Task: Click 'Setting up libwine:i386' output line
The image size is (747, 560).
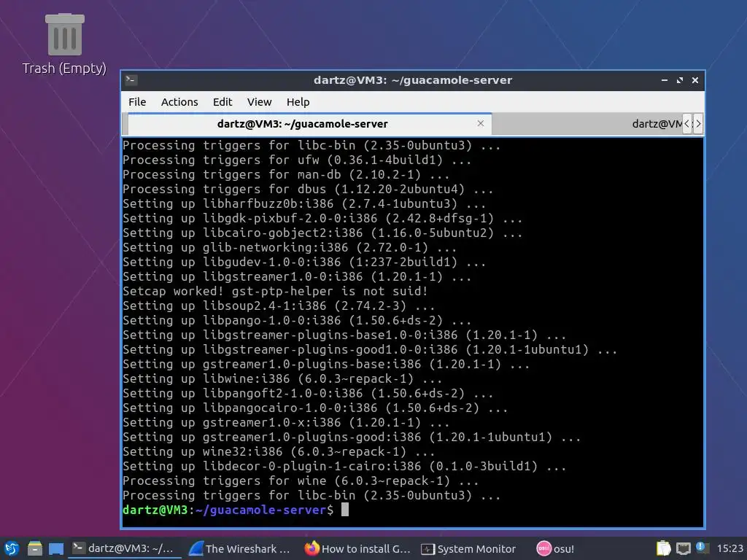Action: [x=282, y=378]
